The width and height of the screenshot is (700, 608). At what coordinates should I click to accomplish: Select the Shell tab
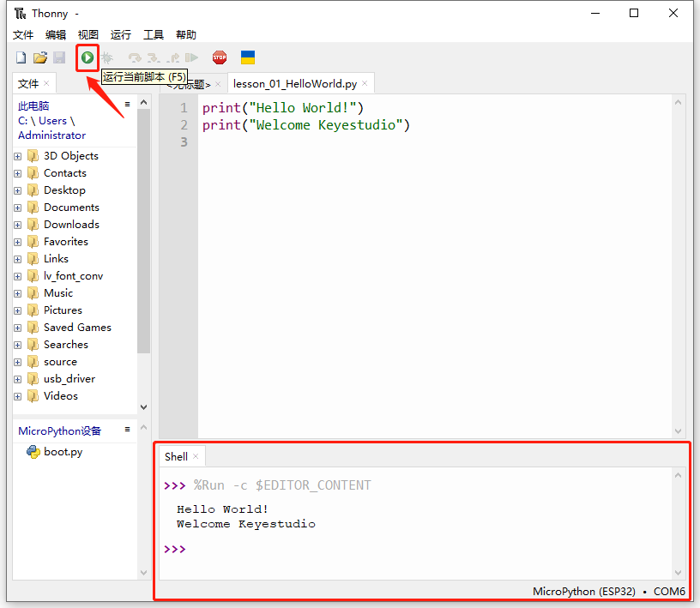click(x=176, y=457)
